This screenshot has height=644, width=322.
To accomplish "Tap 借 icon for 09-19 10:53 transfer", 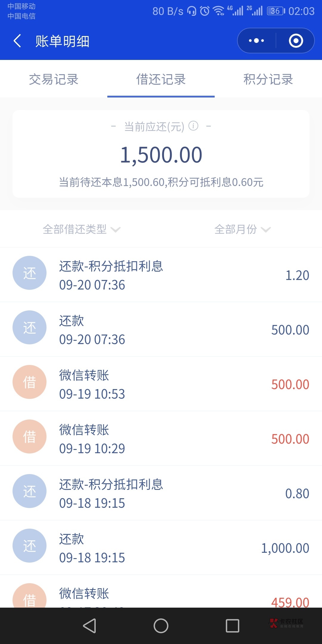I will tap(29, 382).
